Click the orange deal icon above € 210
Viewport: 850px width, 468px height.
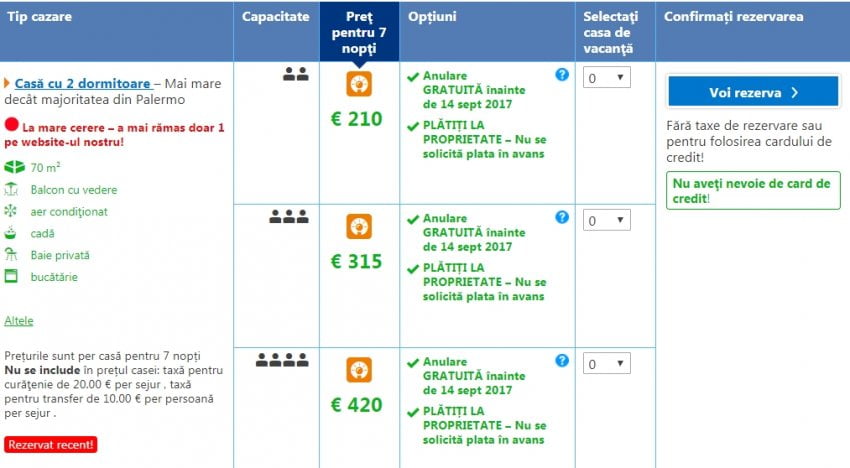point(359,83)
